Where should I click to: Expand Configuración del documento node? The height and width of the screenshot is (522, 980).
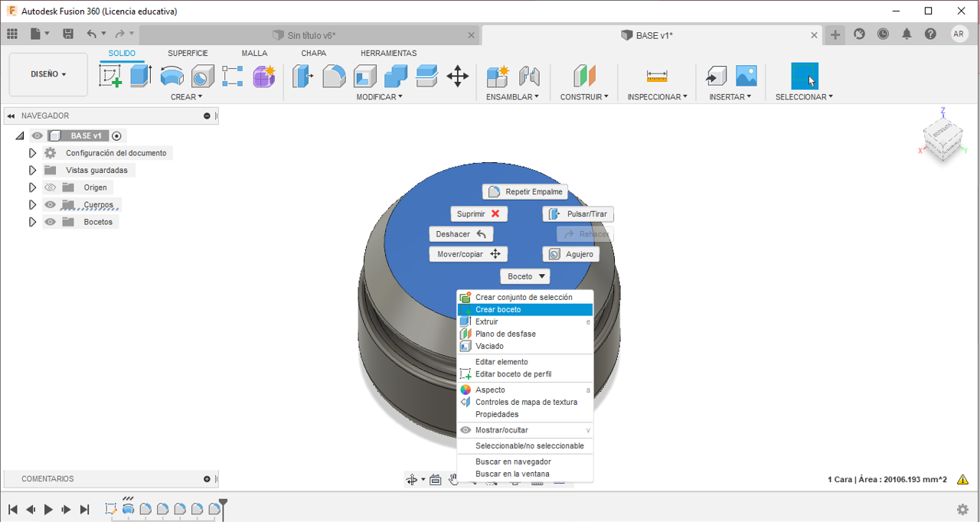point(32,153)
